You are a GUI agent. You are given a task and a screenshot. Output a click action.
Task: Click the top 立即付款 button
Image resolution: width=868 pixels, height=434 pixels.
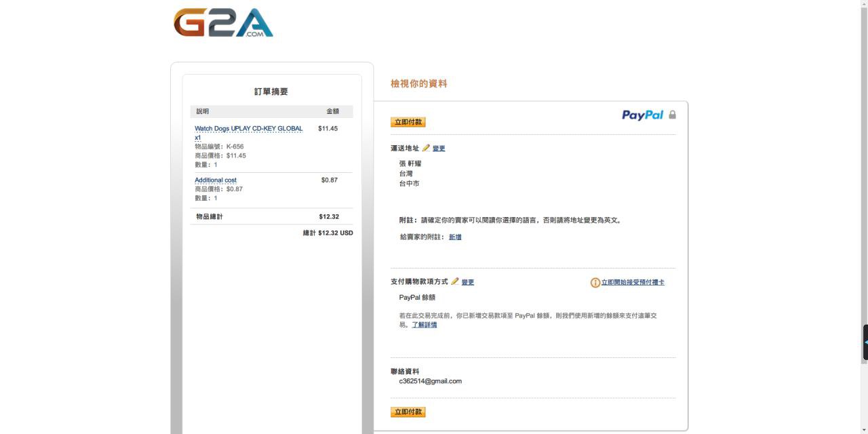click(x=408, y=122)
